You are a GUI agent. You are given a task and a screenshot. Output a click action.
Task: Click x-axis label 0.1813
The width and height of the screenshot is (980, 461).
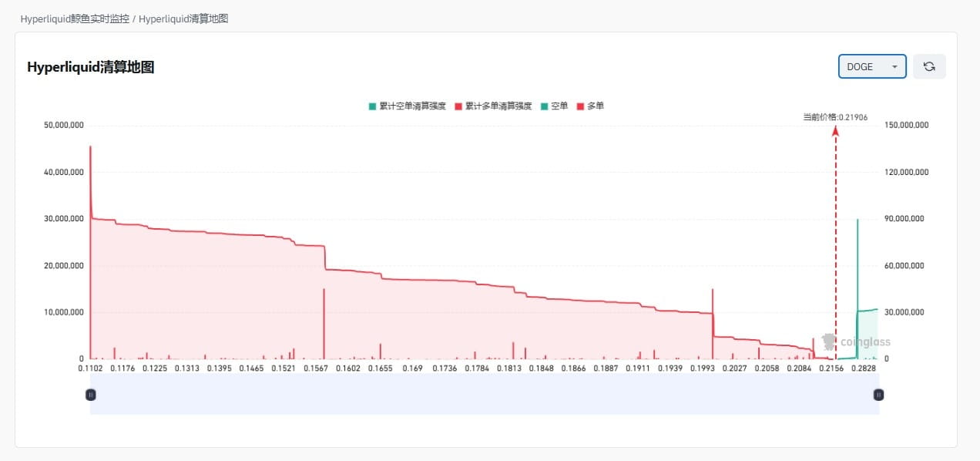pos(508,369)
